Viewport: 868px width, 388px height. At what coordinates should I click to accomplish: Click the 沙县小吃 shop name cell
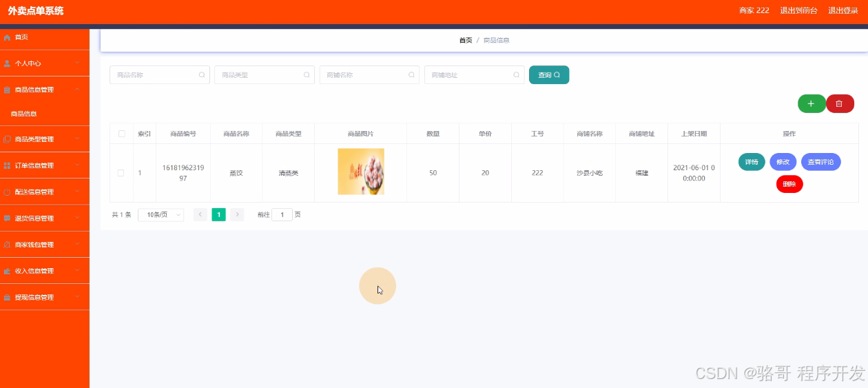[590, 173]
